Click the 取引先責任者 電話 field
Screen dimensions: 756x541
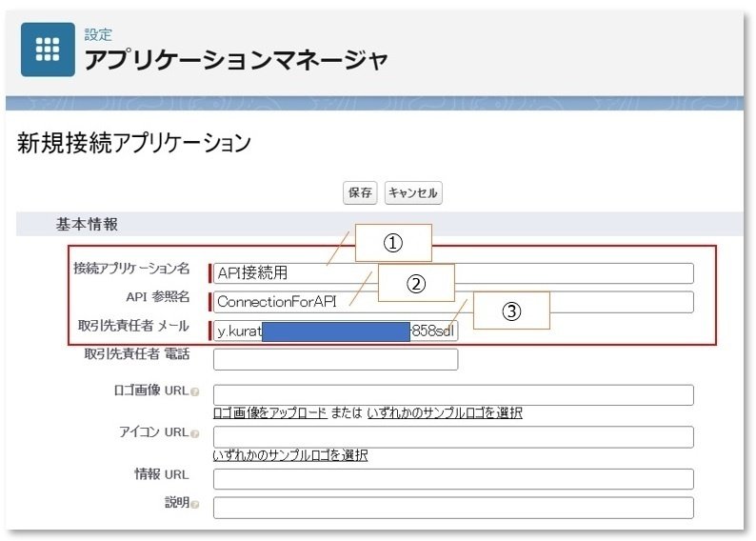335,359
